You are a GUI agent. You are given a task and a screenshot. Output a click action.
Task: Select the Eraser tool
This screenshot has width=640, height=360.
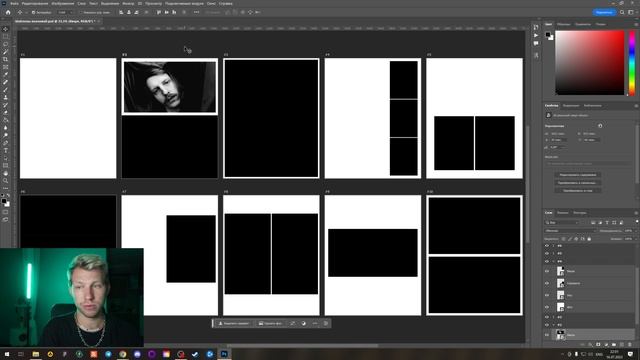(5, 113)
